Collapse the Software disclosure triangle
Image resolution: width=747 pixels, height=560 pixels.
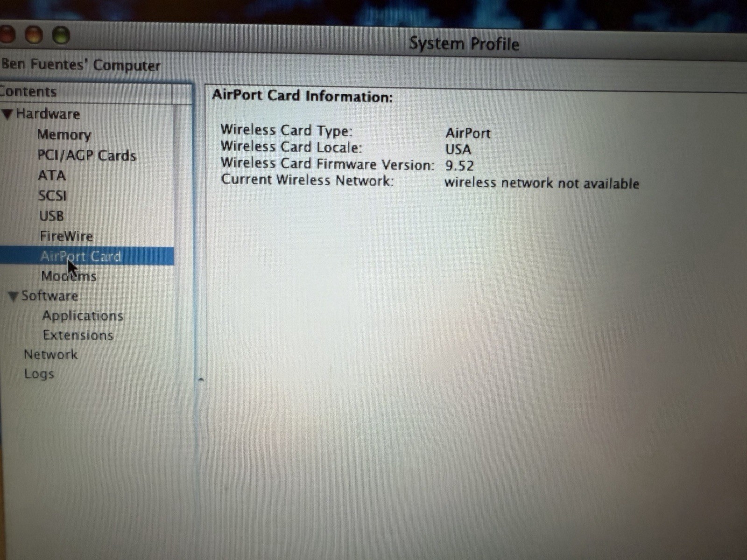tap(14, 296)
